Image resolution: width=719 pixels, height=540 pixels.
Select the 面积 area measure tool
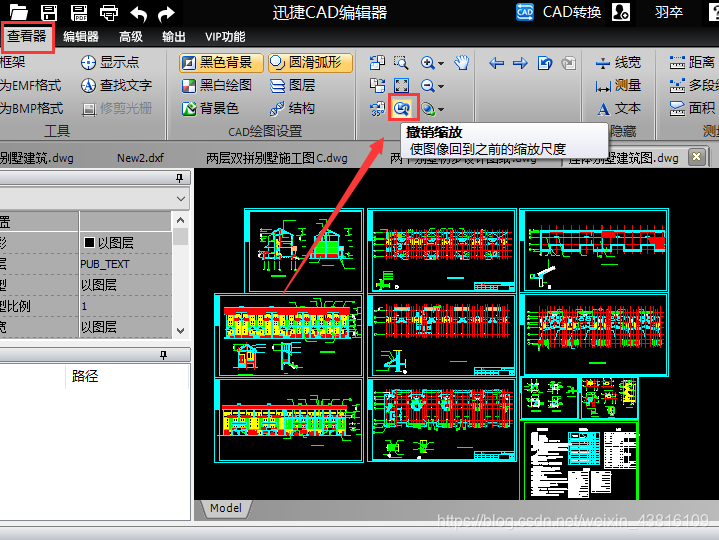point(691,109)
